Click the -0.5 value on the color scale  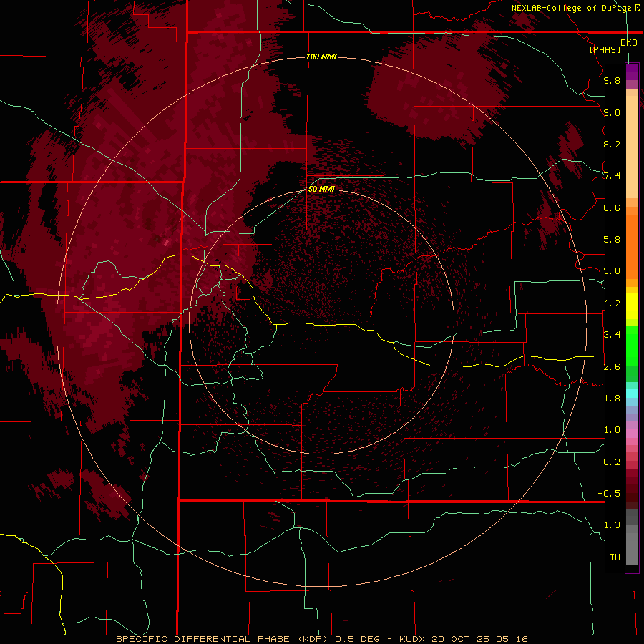pyautogui.click(x=609, y=494)
